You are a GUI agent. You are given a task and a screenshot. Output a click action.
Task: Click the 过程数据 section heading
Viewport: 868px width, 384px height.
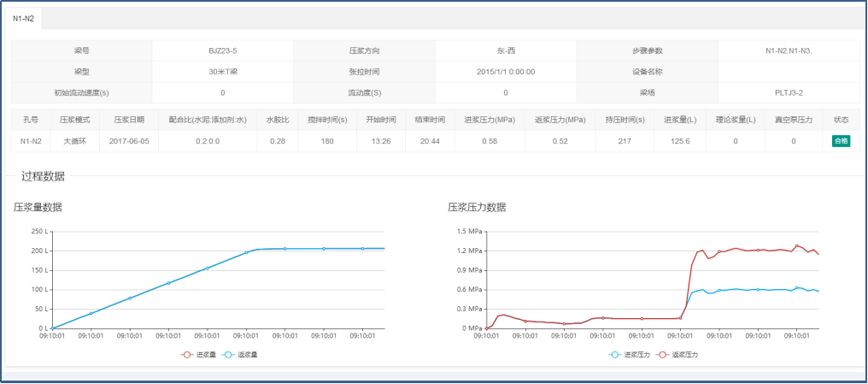coord(43,177)
